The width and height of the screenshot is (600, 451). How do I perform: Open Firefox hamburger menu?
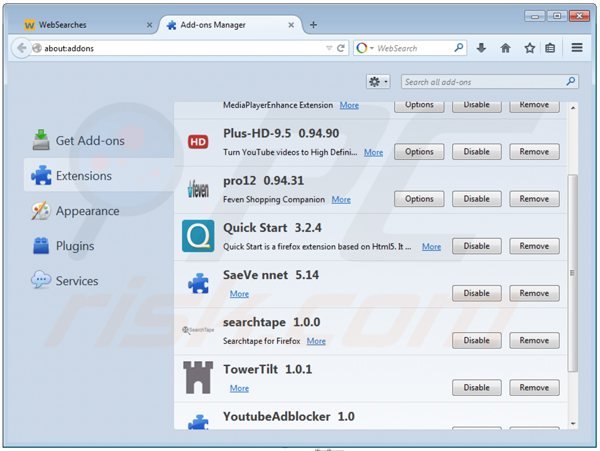[x=577, y=47]
